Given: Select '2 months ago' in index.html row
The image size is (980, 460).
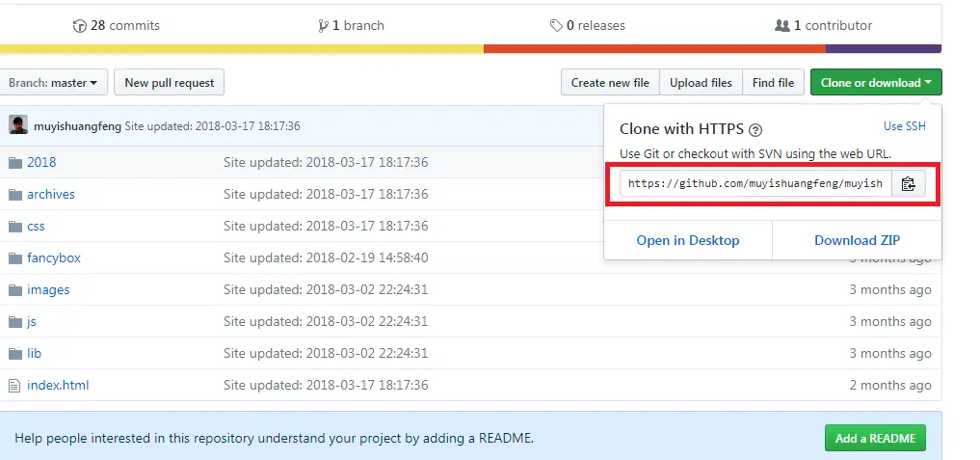Looking at the screenshot, I should tap(890, 386).
